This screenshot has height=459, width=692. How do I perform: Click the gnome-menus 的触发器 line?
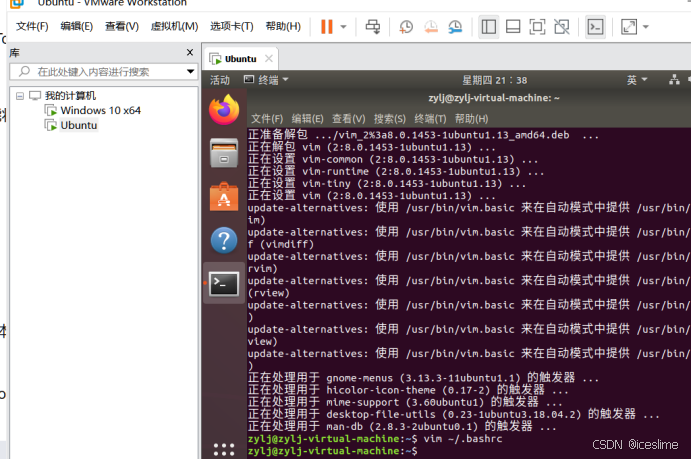pos(423,378)
